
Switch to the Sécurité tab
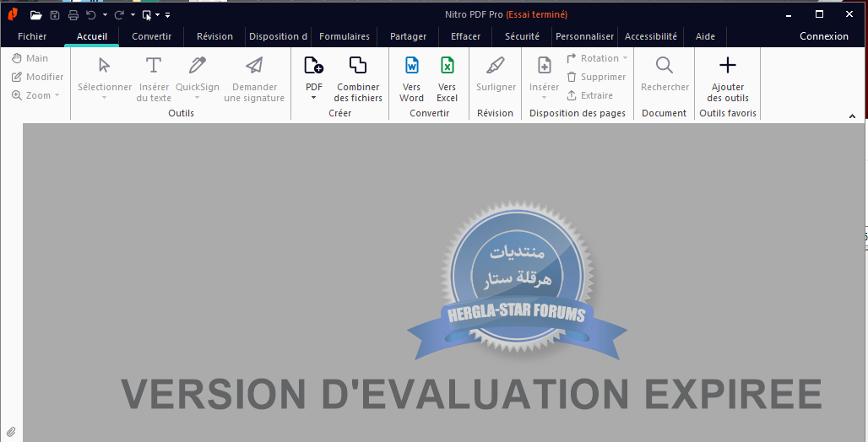click(522, 36)
